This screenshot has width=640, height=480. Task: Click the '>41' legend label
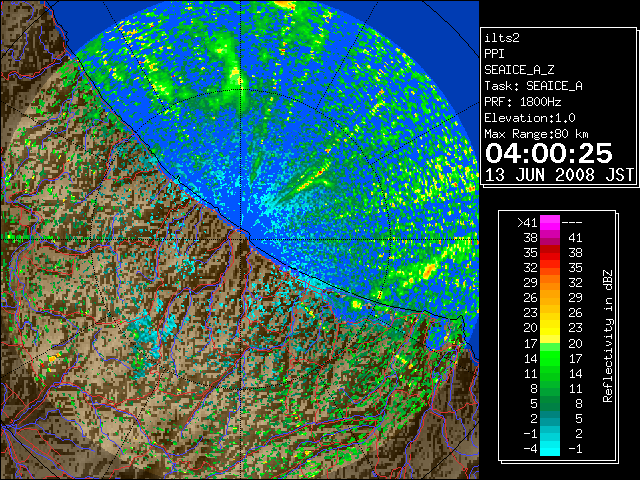[527, 222]
